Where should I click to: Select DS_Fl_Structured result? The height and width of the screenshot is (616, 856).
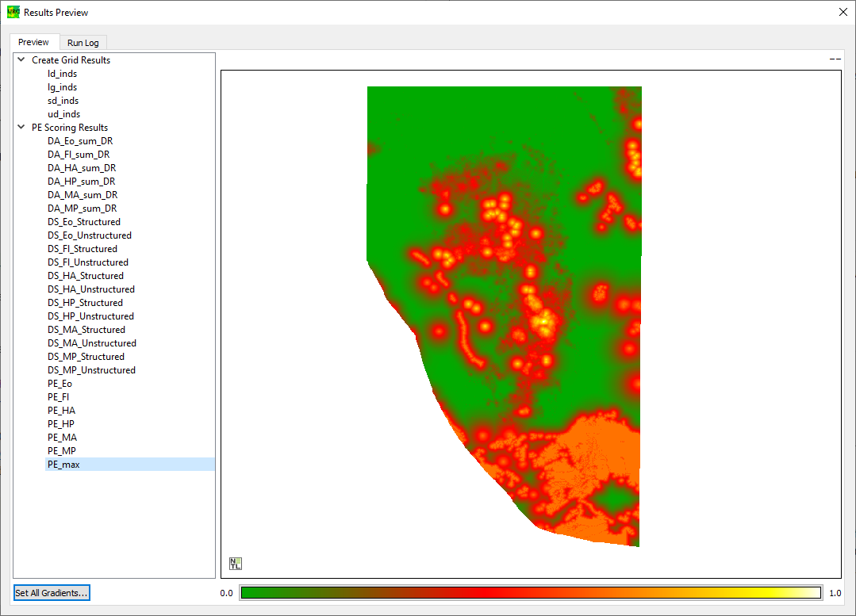pos(83,249)
